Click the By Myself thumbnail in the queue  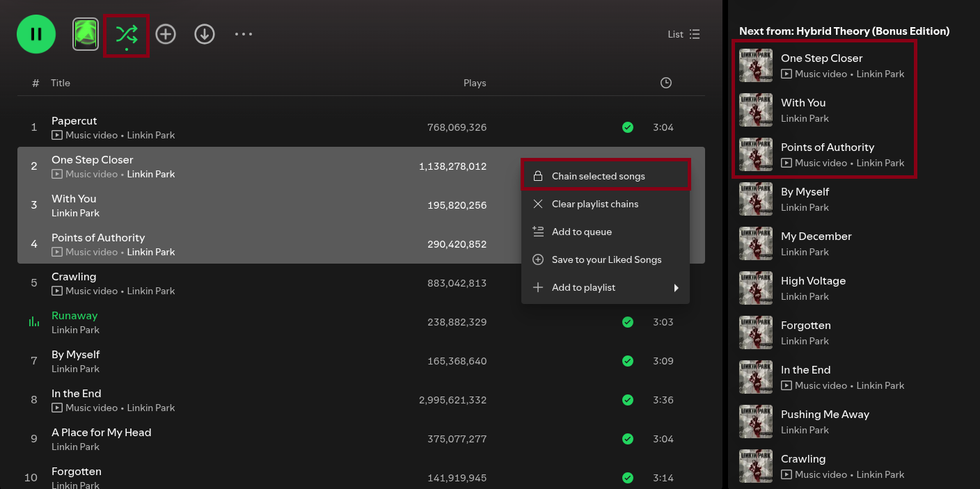pyautogui.click(x=756, y=199)
